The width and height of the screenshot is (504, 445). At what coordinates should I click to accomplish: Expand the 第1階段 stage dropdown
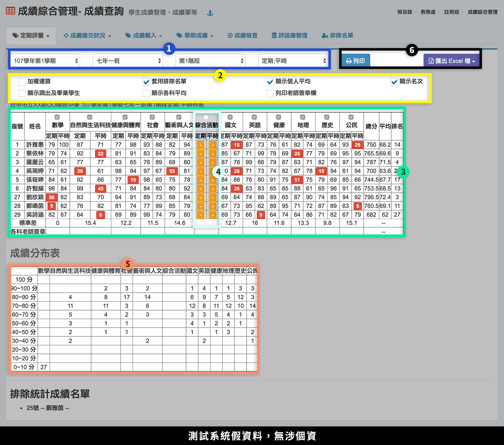211,60
